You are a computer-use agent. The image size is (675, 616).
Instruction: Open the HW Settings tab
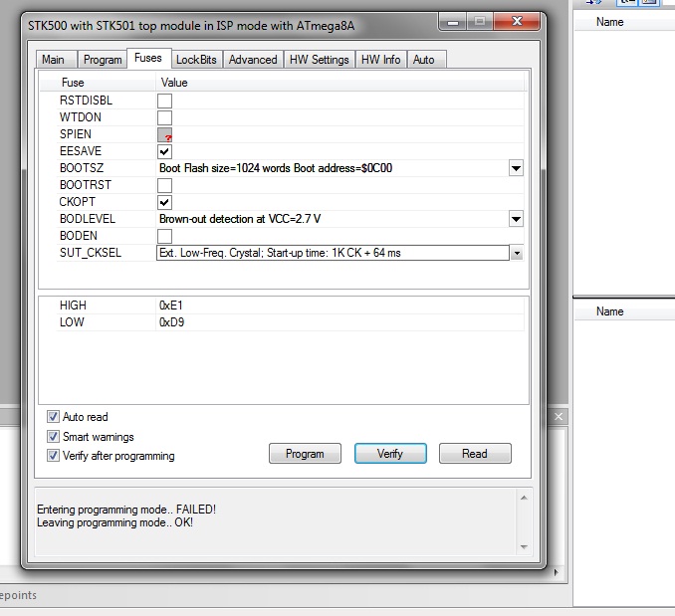point(320,60)
